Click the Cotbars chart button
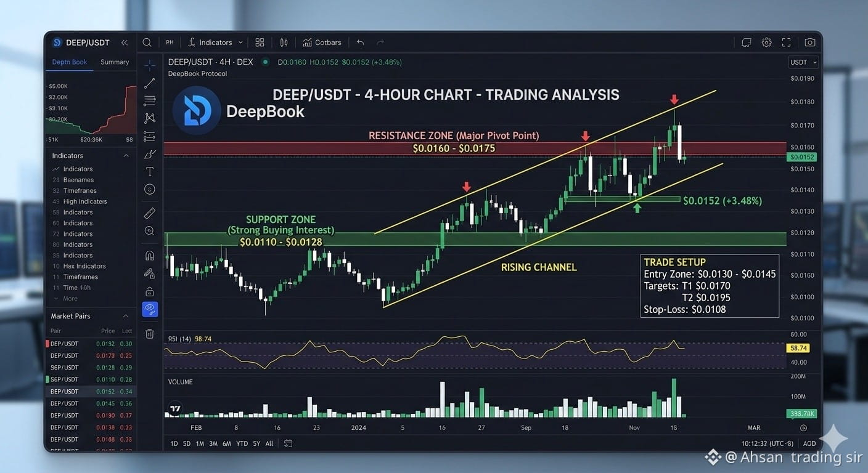Image resolution: width=868 pixels, height=473 pixels. [322, 42]
